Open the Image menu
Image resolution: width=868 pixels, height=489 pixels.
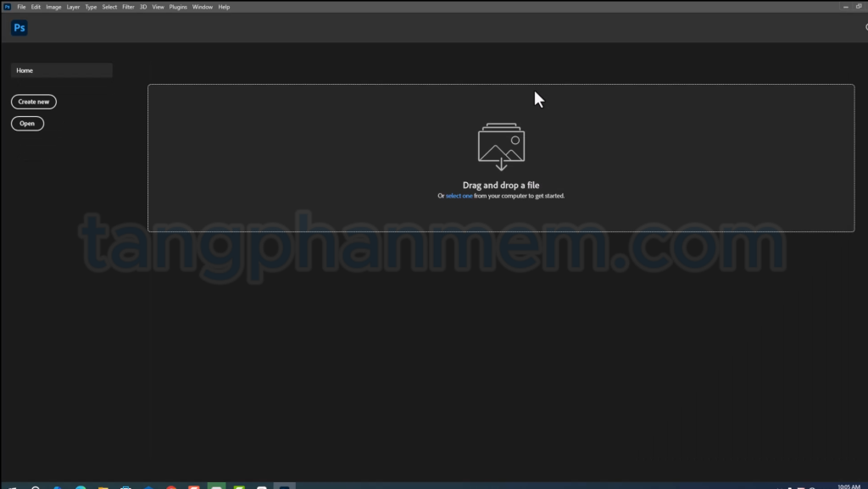[x=53, y=7]
